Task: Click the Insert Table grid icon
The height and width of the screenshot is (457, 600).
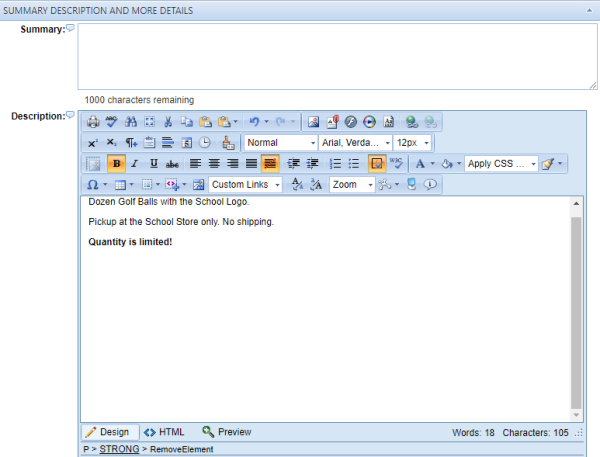Action: (120, 184)
